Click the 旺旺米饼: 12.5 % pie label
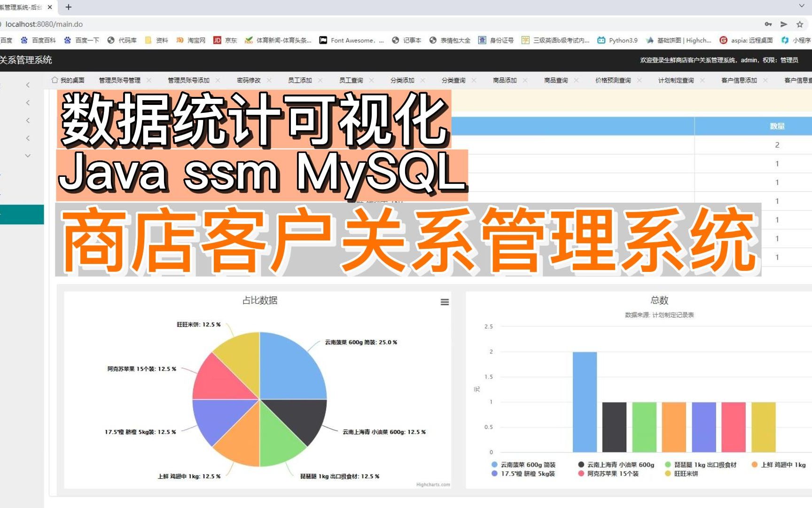This screenshot has width=812, height=508. point(198,325)
